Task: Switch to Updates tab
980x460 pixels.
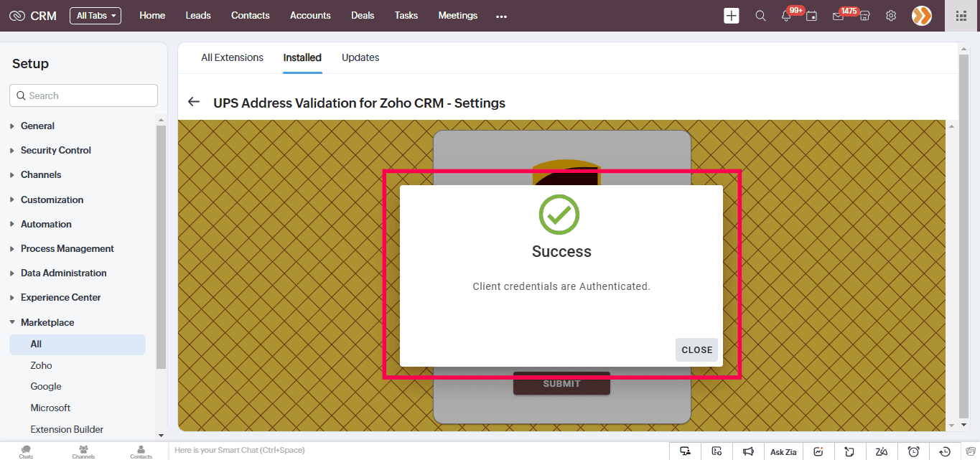Action: pyautogui.click(x=360, y=57)
